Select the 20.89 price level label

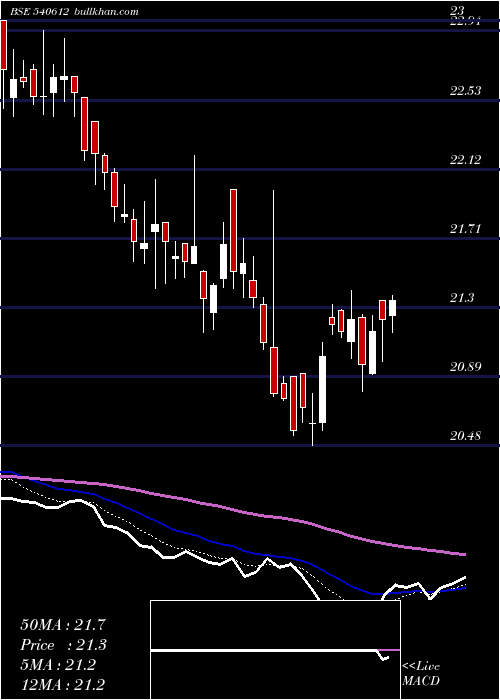466,367
